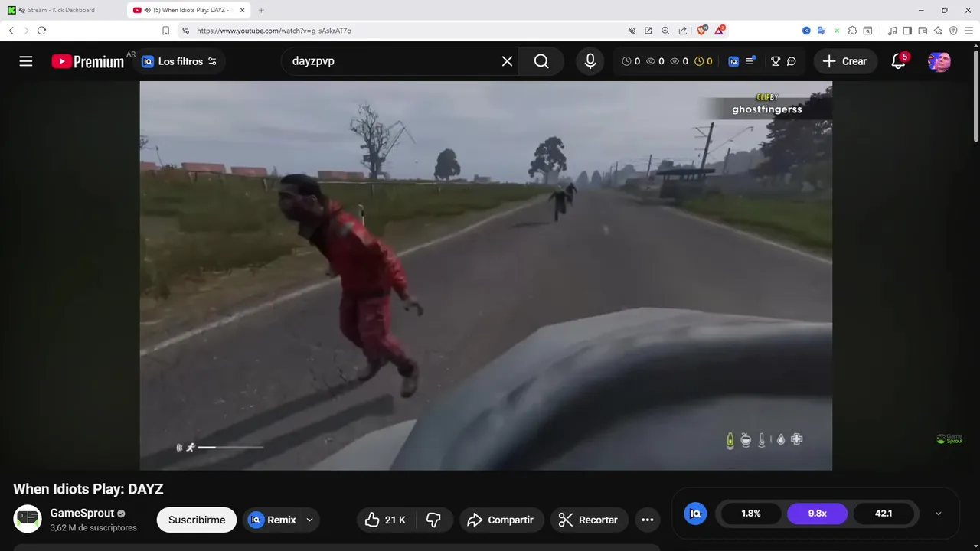Viewport: 980px width, 551px height.
Task: Open account avatar menu
Action: [x=939, y=61]
